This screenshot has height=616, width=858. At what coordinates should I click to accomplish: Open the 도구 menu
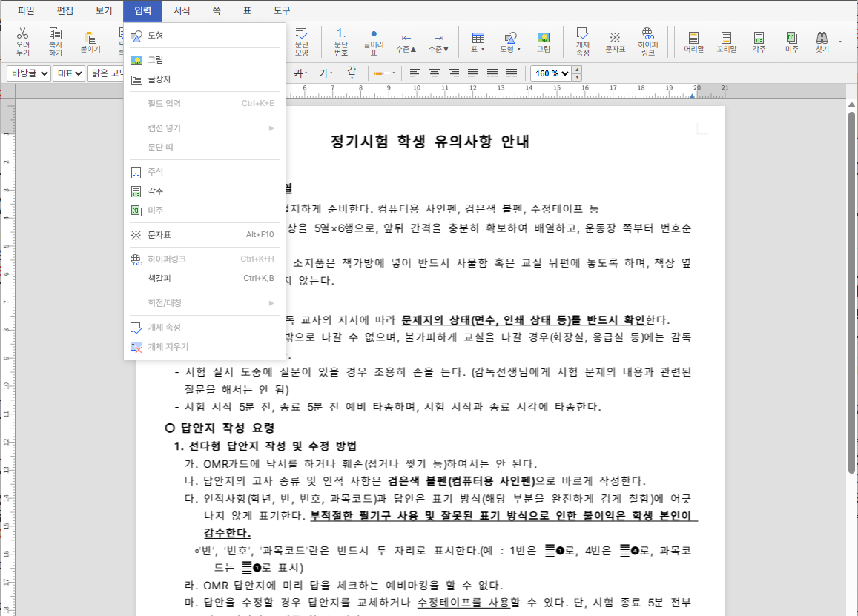pos(282,10)
